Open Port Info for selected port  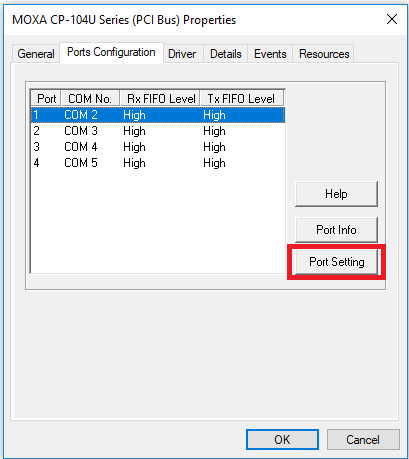tap(336, 230)
